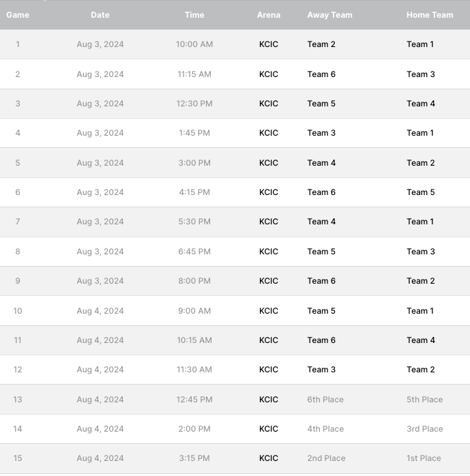Open KCIC arena link for game 1
This screenshot has height=476, width=470.
pyautogui.click(x=269, y=44)
